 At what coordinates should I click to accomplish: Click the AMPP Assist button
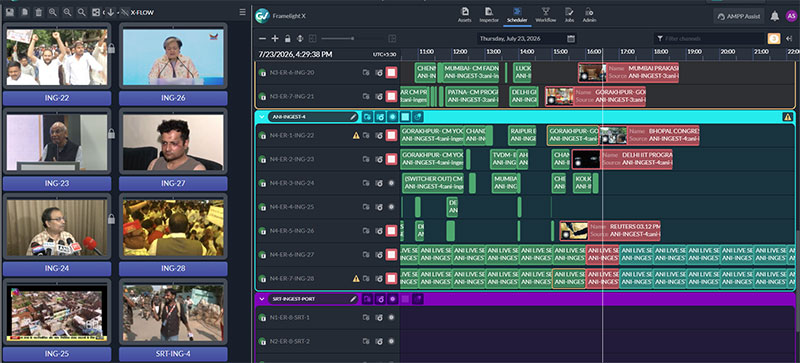739,16
